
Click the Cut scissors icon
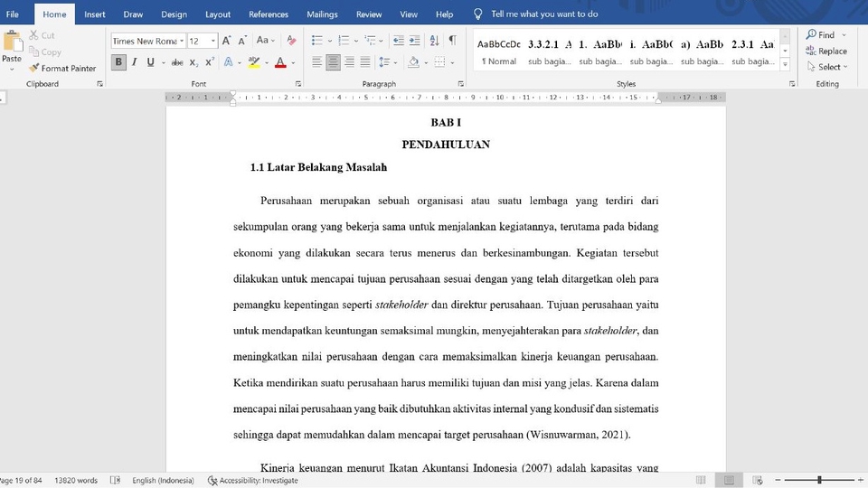pos(33,35)
